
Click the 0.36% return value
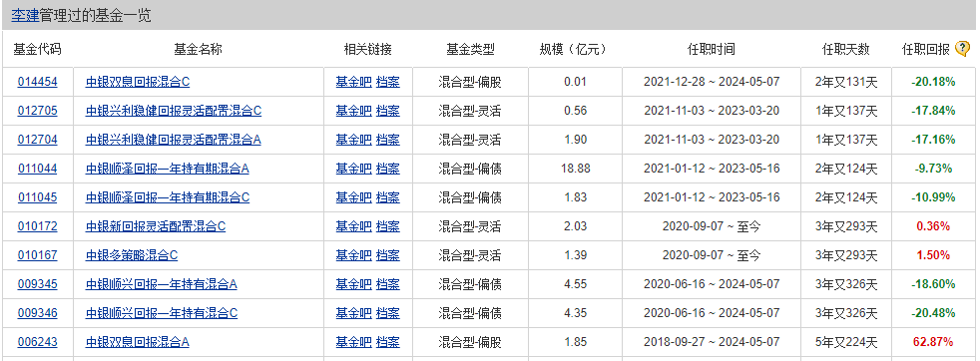pos(933,226)
